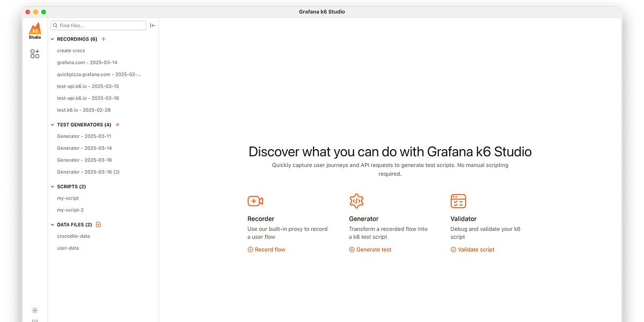
Task: Click the DATA FILES (2) label
Action: point(75,225)
